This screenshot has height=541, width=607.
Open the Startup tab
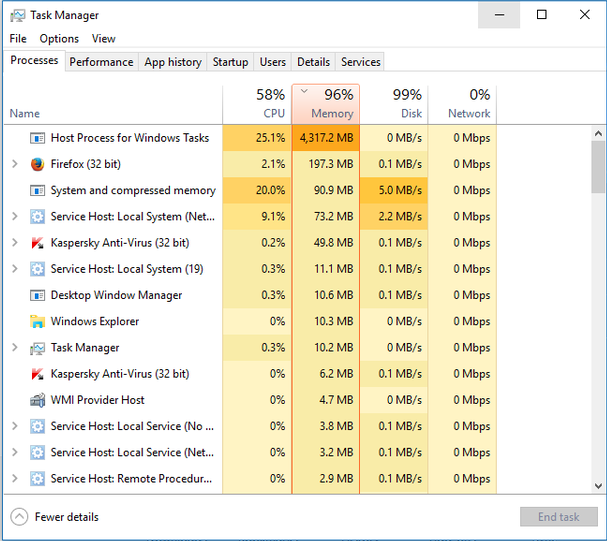coord(230,62)
